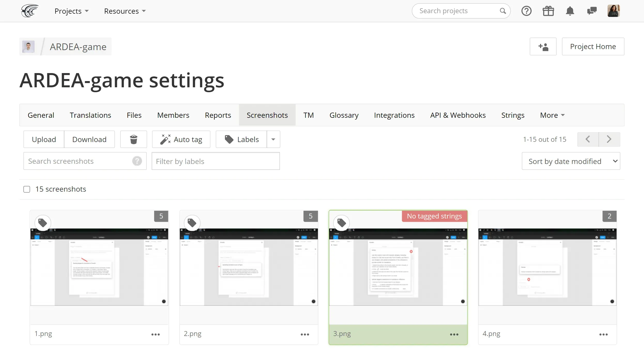This screenshot has width=644, height=352.
Task: Expand the Labels filter dropdown arrow
Action: click(x=273, y=139)
